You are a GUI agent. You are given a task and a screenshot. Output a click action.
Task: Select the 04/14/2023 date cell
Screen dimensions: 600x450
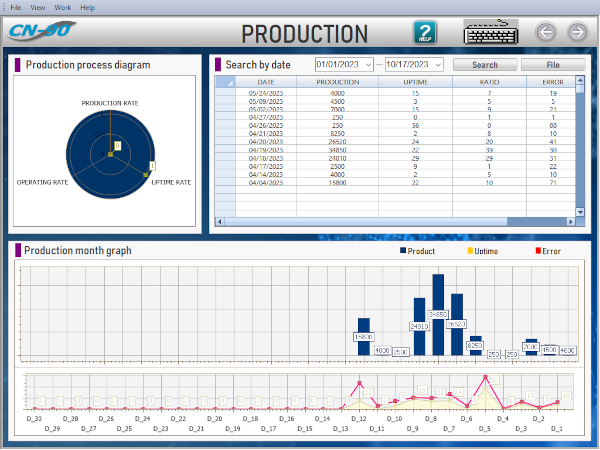pyautogui.click(x=266, y=174)
